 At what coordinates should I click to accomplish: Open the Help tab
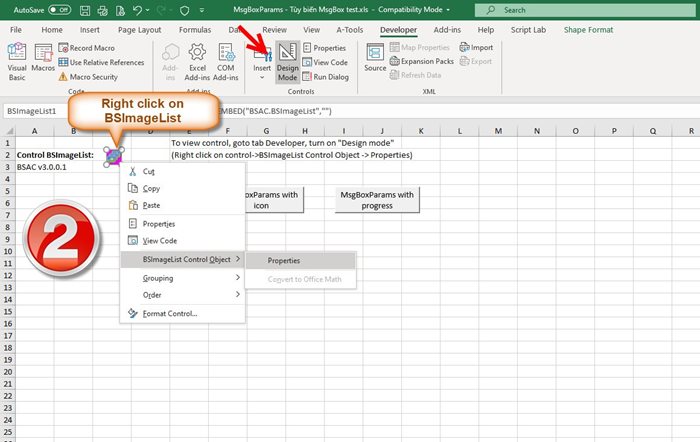(486, 29)
